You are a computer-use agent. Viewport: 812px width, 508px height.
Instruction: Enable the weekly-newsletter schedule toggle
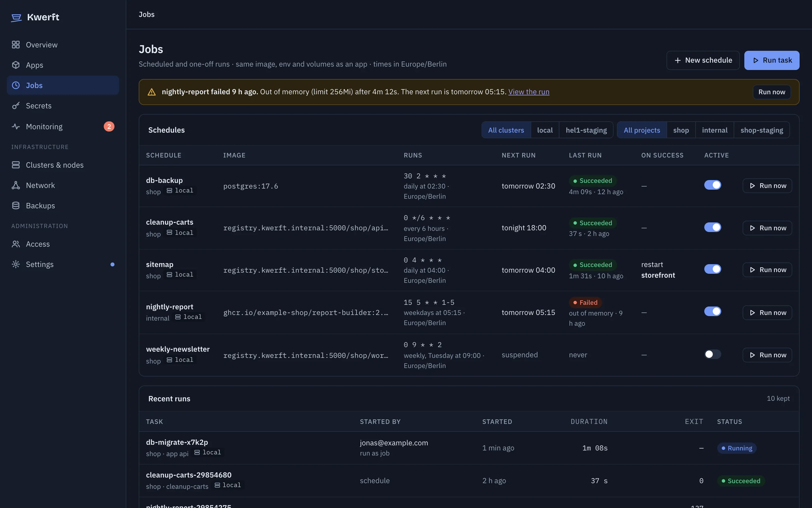pyautogui.click(x=712, y=354)
